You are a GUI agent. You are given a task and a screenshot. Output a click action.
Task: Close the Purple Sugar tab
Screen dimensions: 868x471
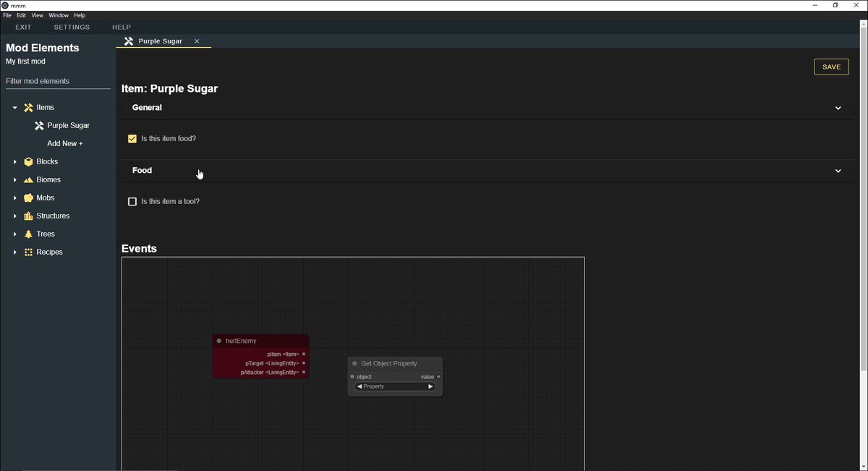(197, 41)
